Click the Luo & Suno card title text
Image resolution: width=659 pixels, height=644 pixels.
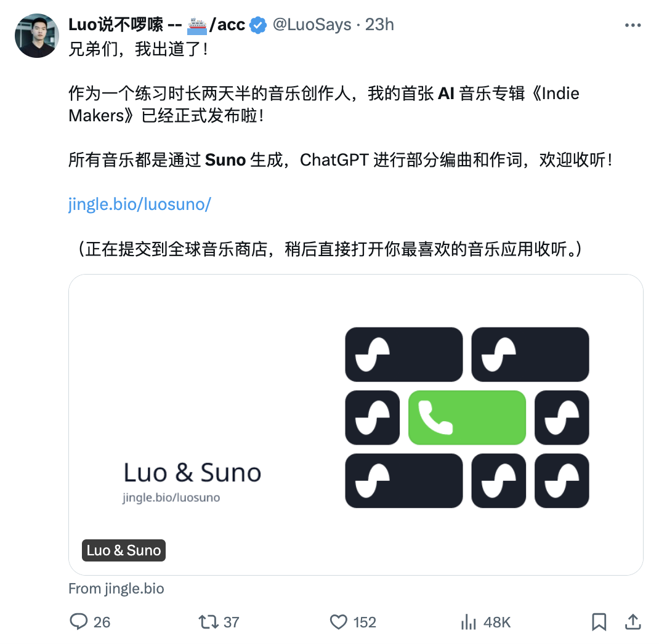point(192,473)
